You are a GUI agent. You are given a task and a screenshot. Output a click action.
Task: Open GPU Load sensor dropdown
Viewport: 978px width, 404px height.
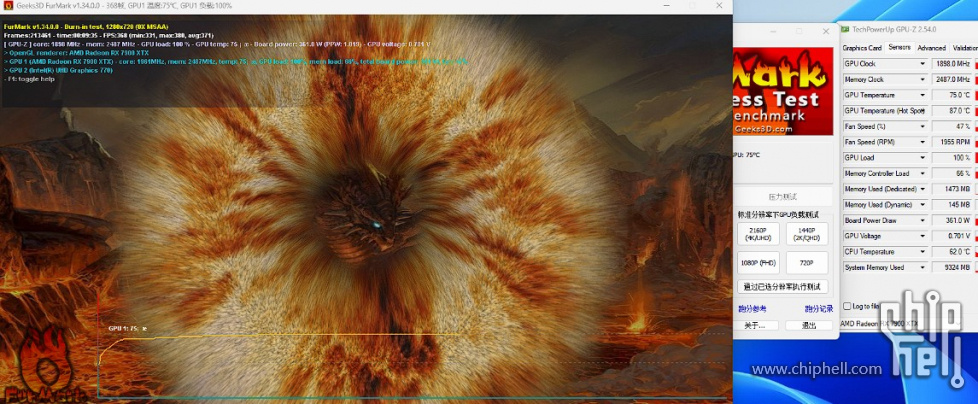(922, 158)
